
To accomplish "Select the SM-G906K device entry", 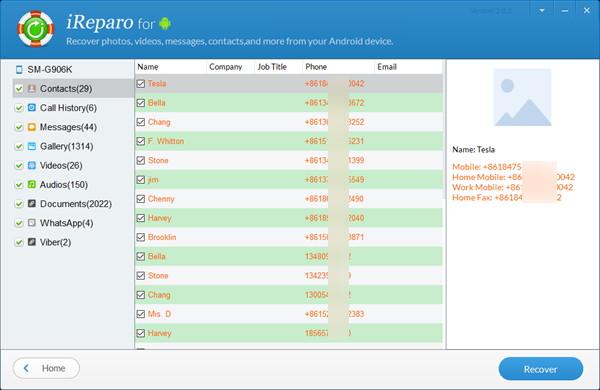I will pos(50,70).
